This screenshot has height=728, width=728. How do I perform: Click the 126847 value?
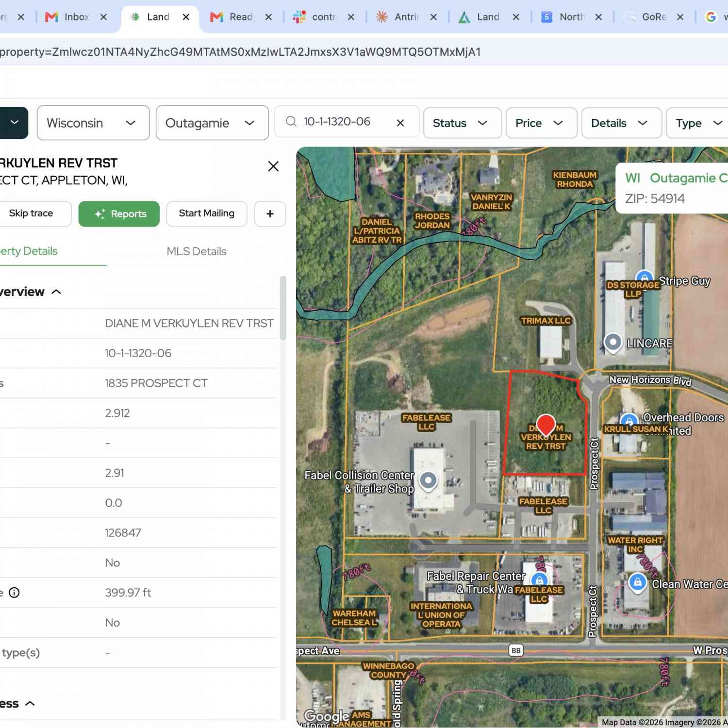coord(123,533)
